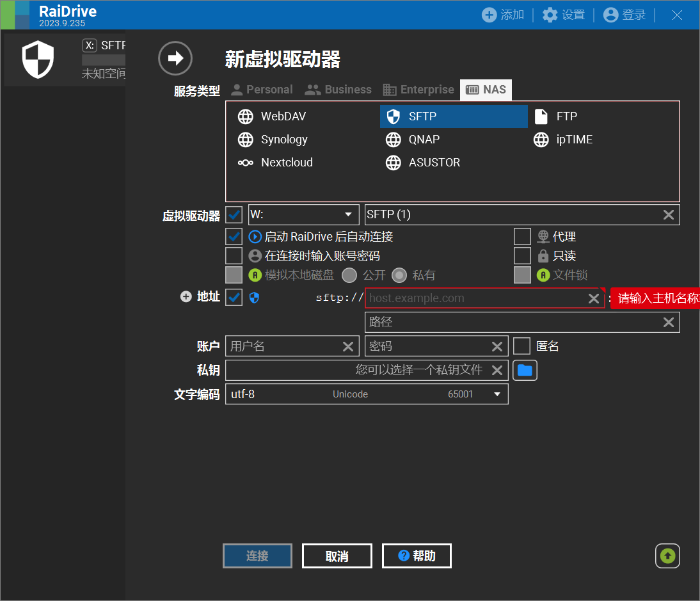The image size is (700, 601).
Task: Enable 在连接时输入账号密码 checkbox
Action: click(234, 256)
